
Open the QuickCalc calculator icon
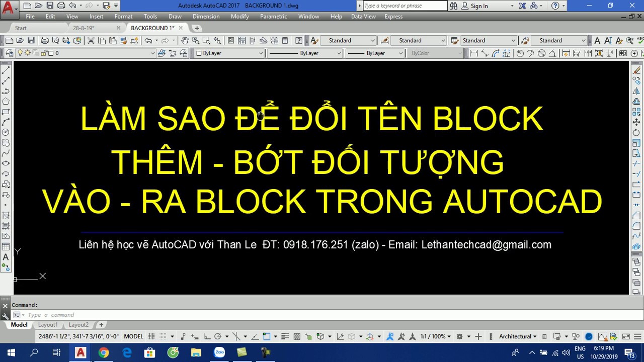285,40
